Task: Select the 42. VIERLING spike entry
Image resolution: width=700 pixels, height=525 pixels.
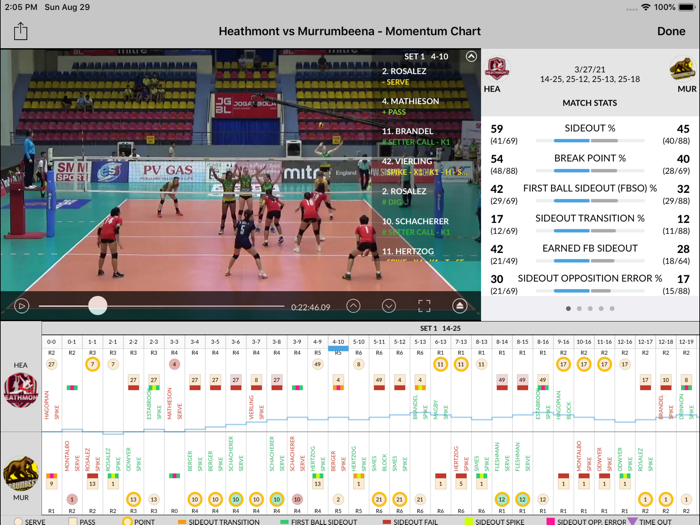Action: click(x=424, y=166)
